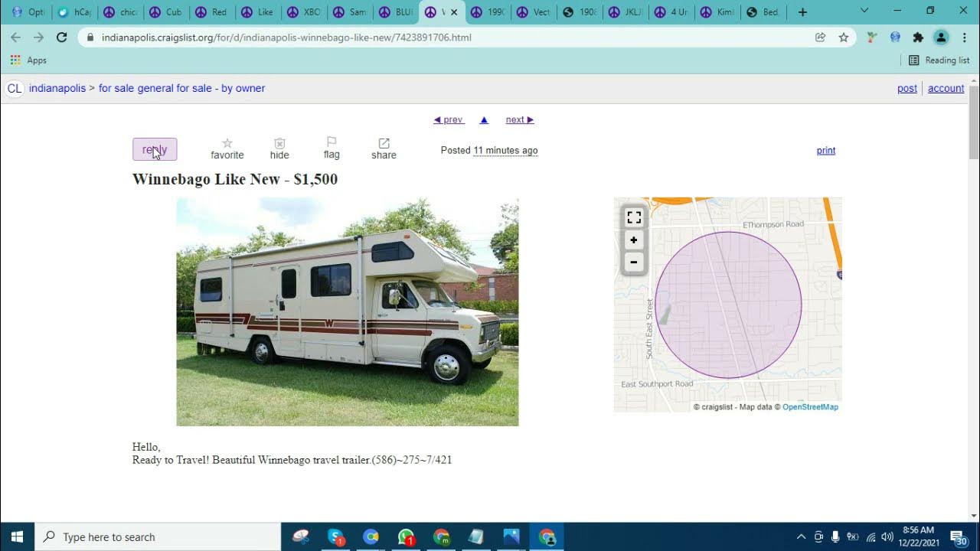
Task: Open the Chrome profile avatar
Action: (x=941, y=37)
